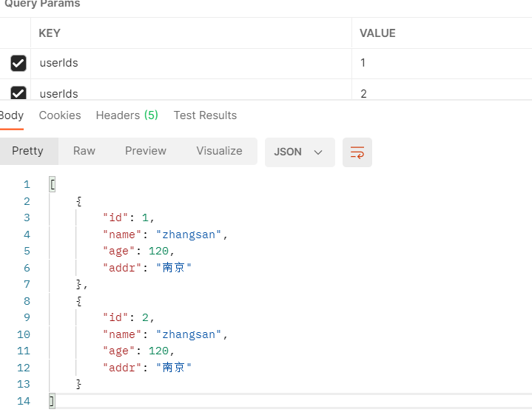Open the Headers (5) tab
This screenshot has width=532, height=415.
tap(127, 115)
